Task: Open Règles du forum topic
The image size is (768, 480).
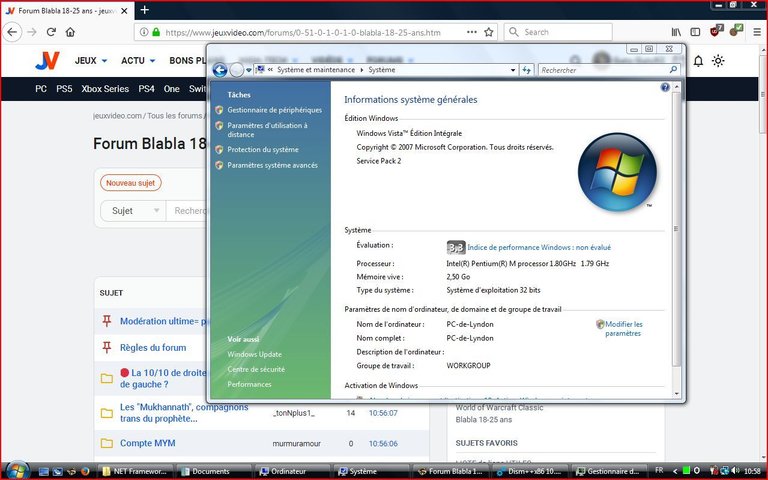Action: 153,348
